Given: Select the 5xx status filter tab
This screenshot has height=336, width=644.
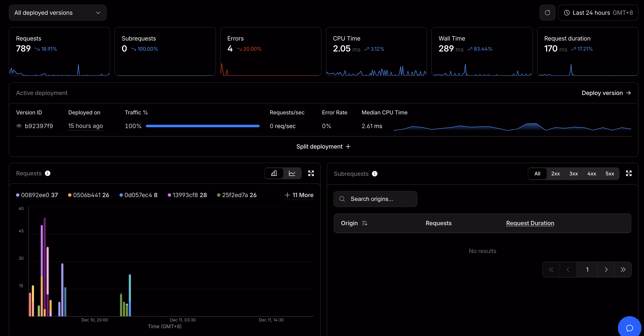Looking at the screenshot, I should [x=609, y=174].
